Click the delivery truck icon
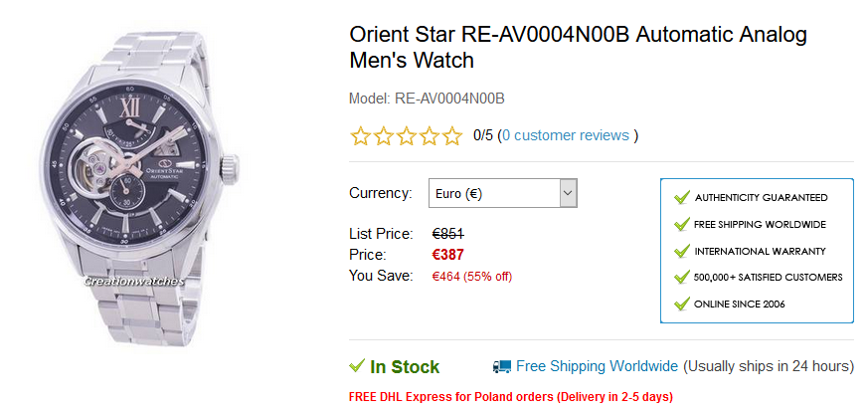This screenshot has height=409, width=868. pyautogui.click(x=502, y=367)
